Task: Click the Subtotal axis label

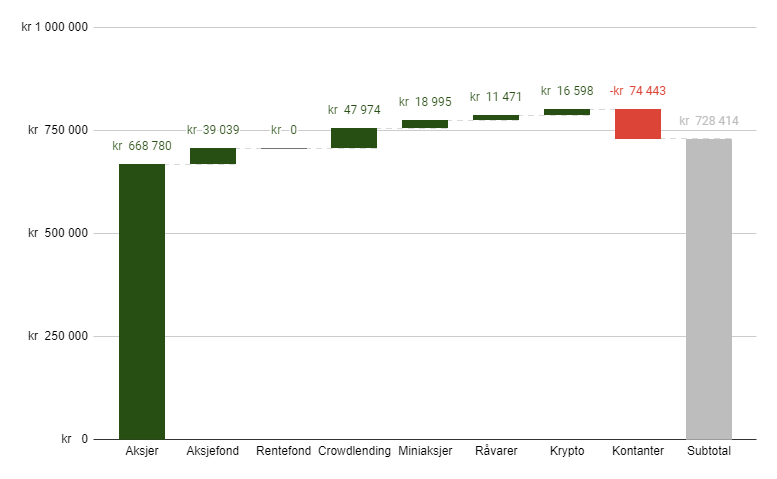Action: pos(709,451)
